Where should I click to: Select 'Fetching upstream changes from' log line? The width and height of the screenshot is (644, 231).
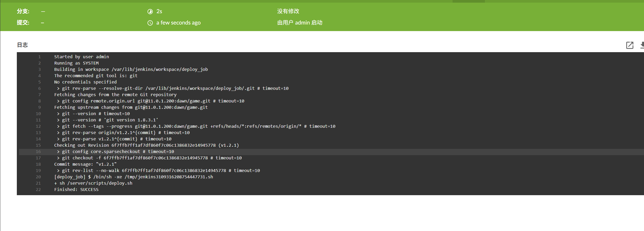point(131,107)
